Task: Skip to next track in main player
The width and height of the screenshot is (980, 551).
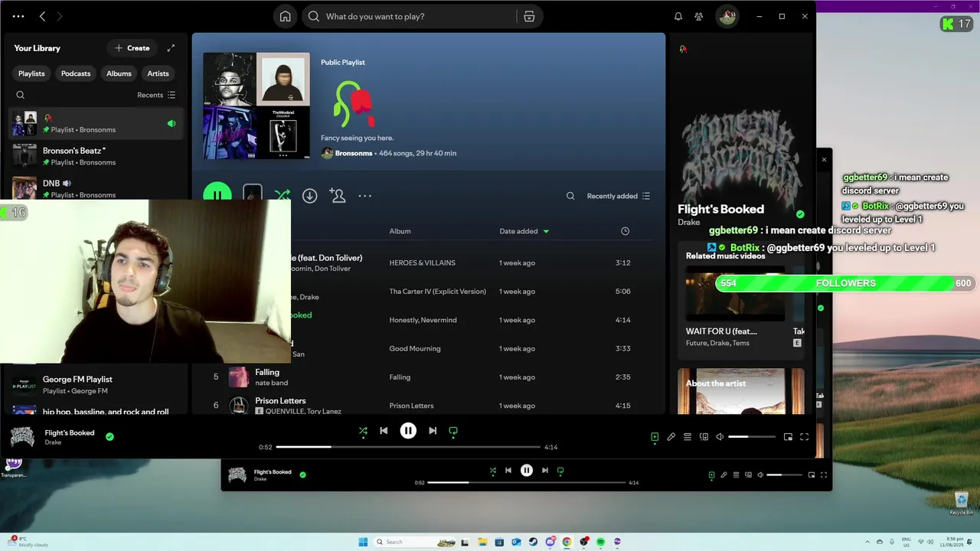Action: click(433, 431)
